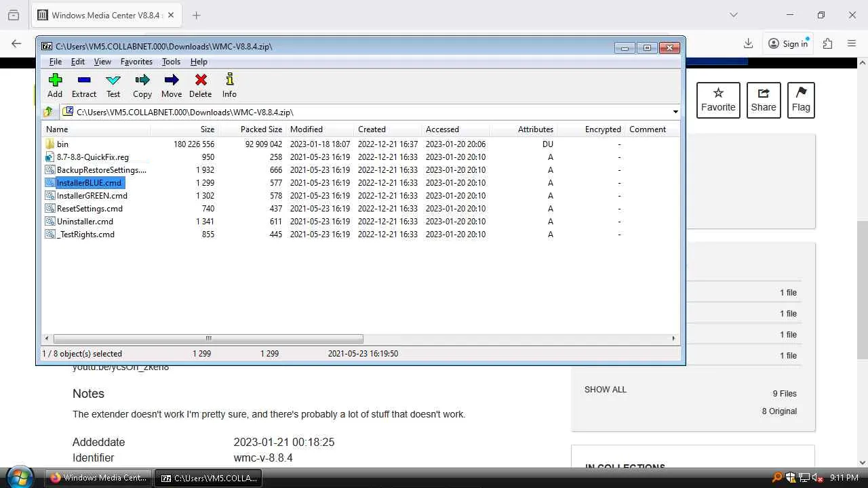Sort by the Created column header
Viewport: 868px width, 488px height.
click(x=387, y=129)
